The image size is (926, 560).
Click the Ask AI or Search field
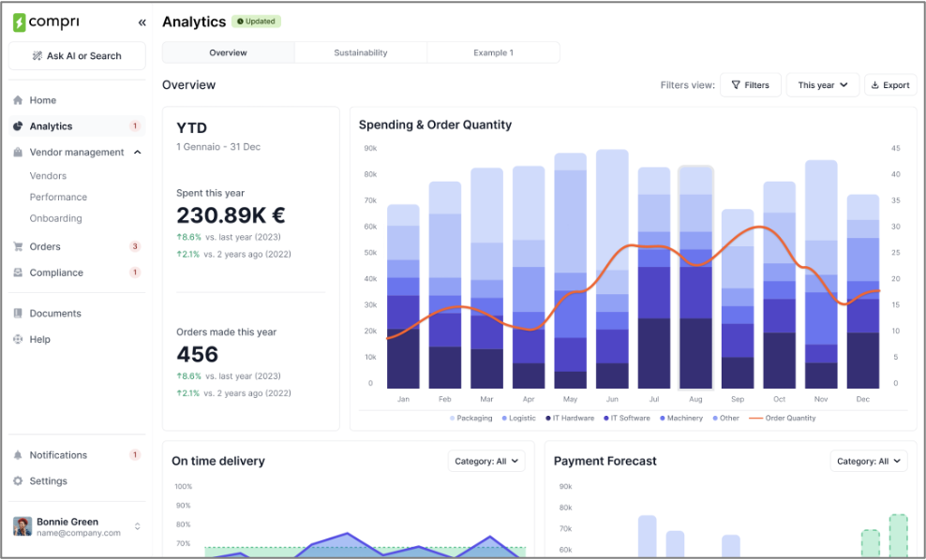click(77, 56)
